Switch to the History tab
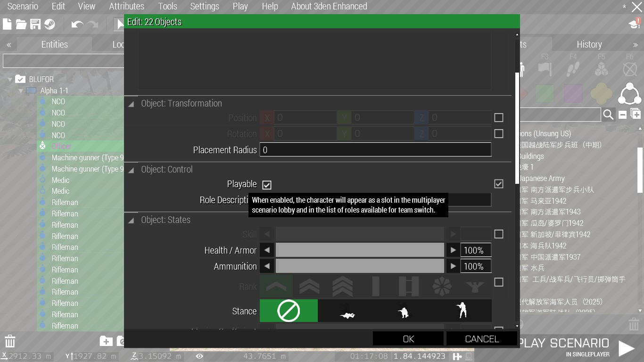The height and width of the screenshot is (362, 644). 589,44
